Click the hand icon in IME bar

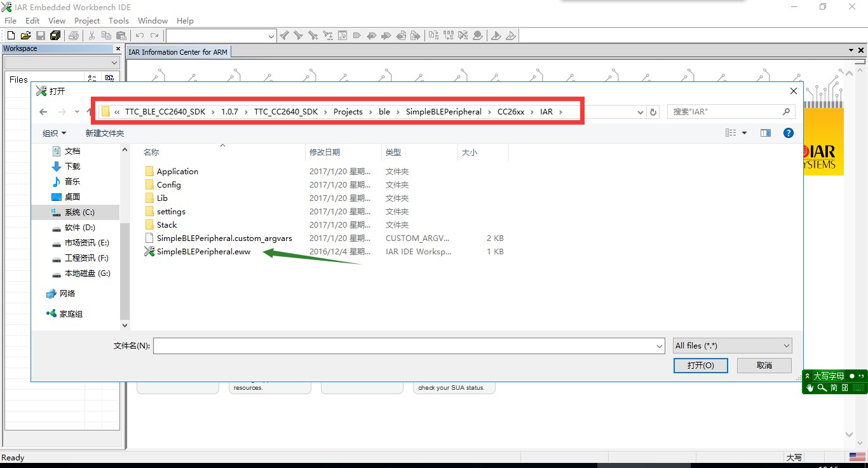810,387
